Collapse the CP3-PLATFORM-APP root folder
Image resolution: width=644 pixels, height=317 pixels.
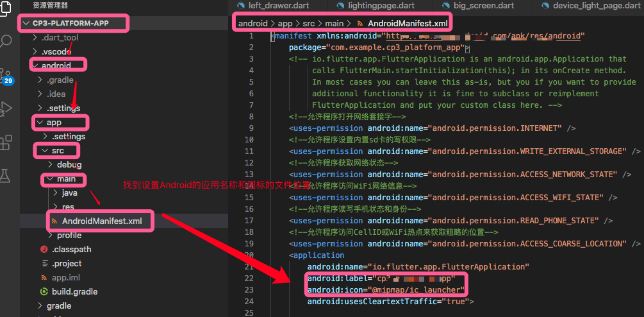pos(70,23)
